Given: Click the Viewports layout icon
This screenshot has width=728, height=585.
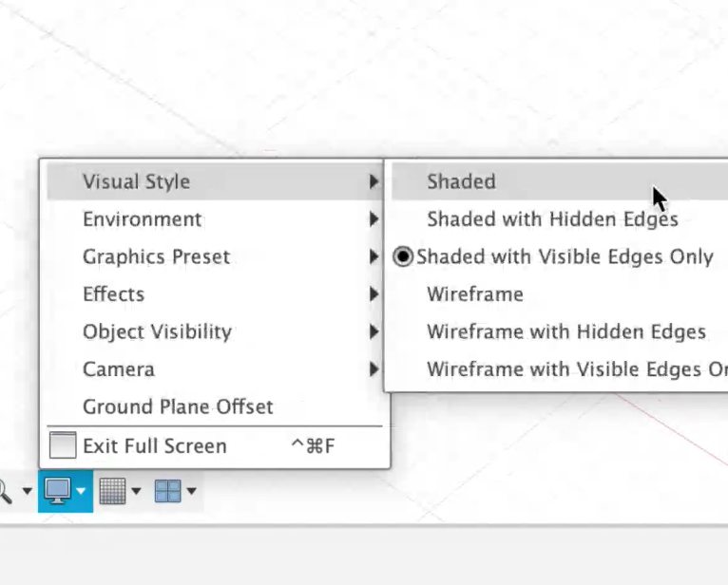Looking at the screenshot, I should coord(167,491).
